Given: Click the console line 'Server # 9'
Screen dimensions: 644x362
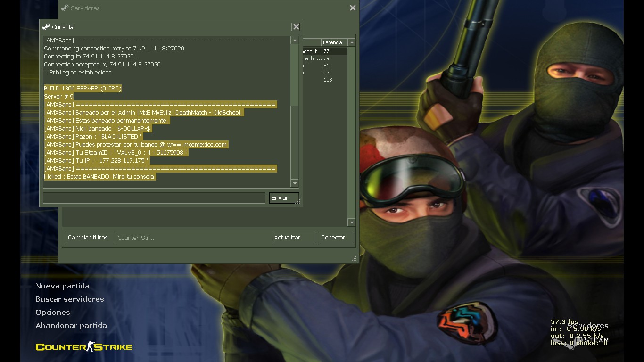Looking at the screenshot, I should pyautogui.click(x=58, y=97).
